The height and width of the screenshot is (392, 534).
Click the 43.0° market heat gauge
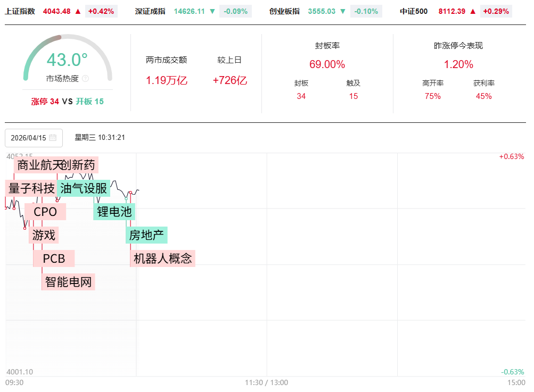[x=67, y=60]
